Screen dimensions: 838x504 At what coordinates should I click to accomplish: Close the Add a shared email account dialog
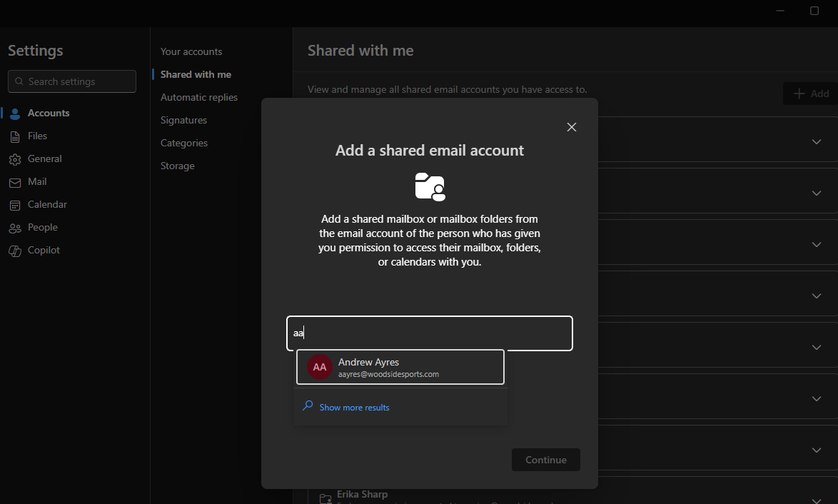[571, 127]
